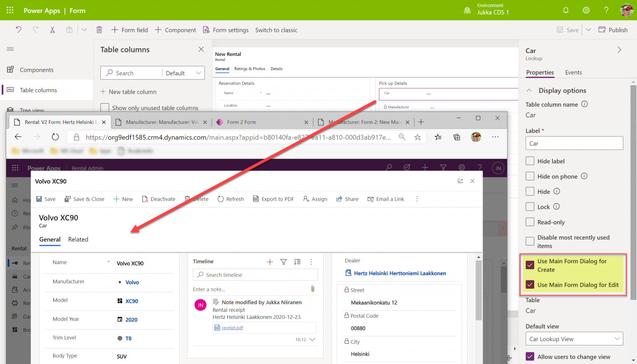Click the undo icon in the form toolbar
The height and width of the screenshot is (364, 637).
click(x=18, y=30)
